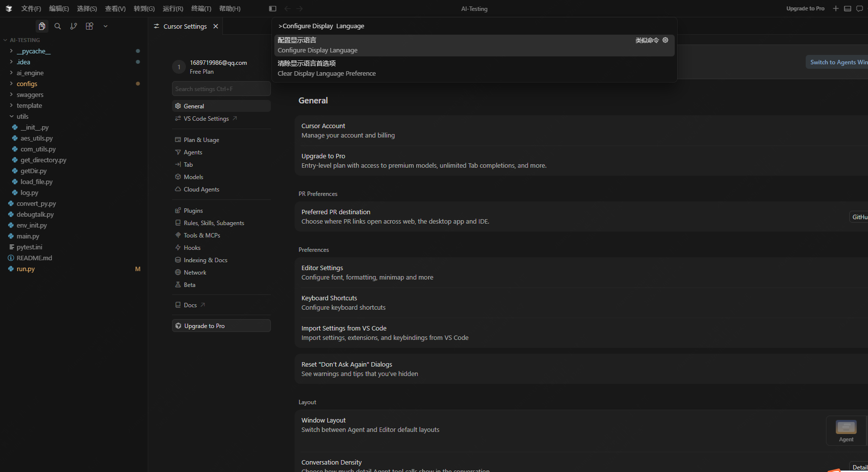Screen dimensions: 868x472
Task: Open Rules, Skills, Subagents section
Action: (221, 223)
